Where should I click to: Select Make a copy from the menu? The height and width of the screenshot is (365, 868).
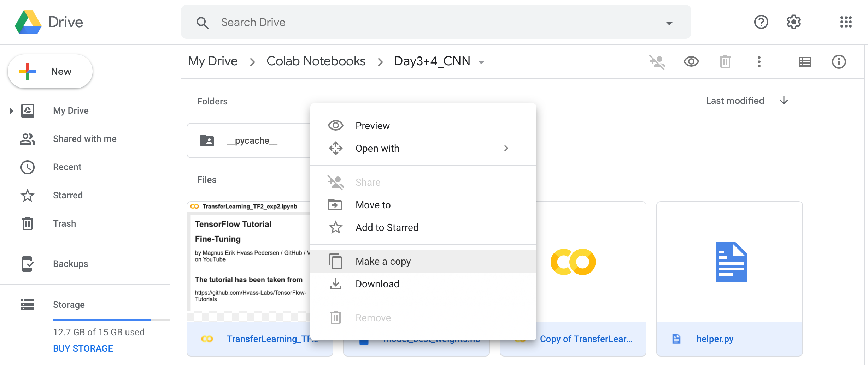pos(383,261)
